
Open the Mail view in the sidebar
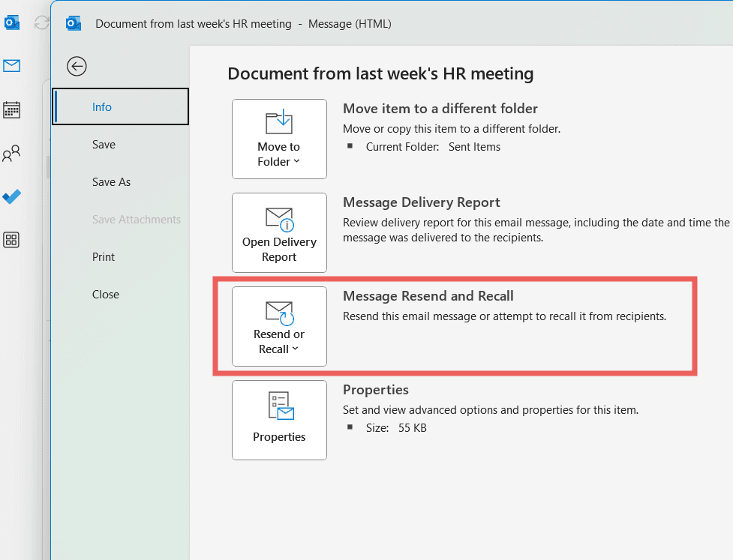click(11, 66)
